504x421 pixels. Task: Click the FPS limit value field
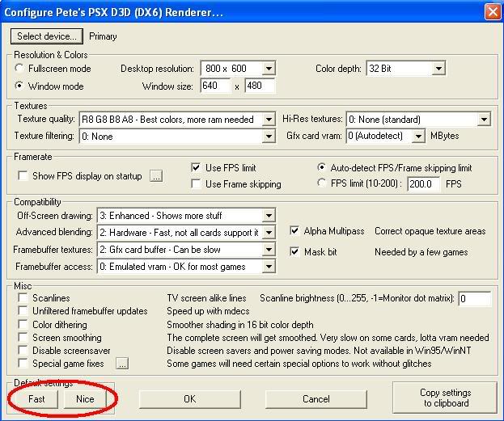pos(423,184)
